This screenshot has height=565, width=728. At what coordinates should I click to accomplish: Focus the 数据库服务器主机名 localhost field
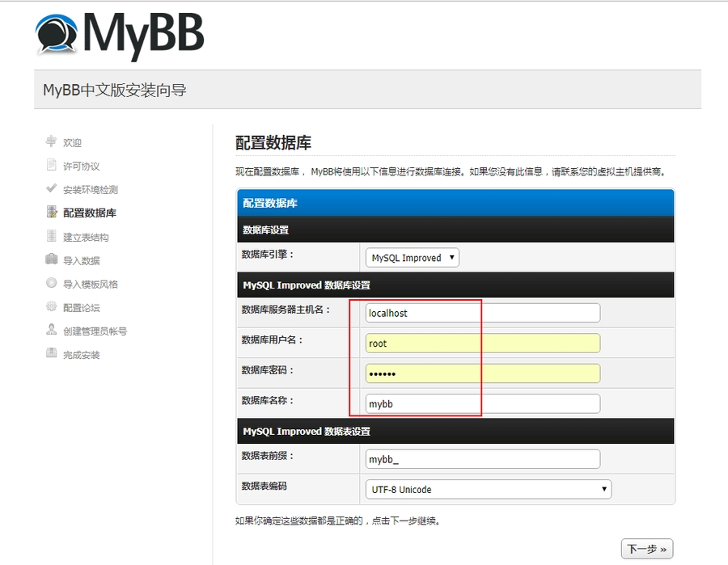[483, 313]
